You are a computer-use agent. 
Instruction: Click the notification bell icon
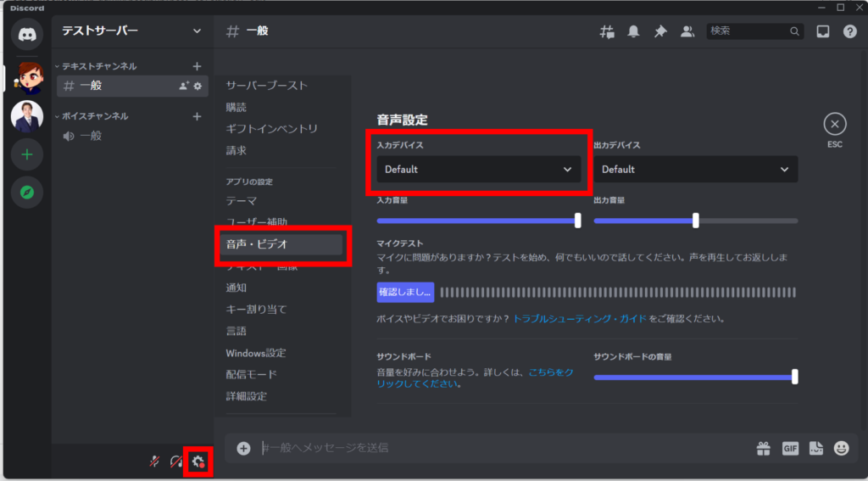(633, 31)
